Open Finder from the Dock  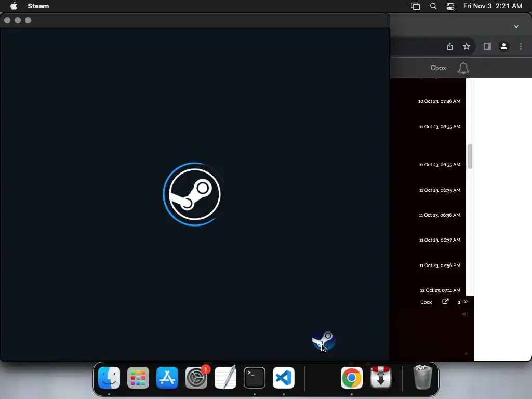pos(109,378)
